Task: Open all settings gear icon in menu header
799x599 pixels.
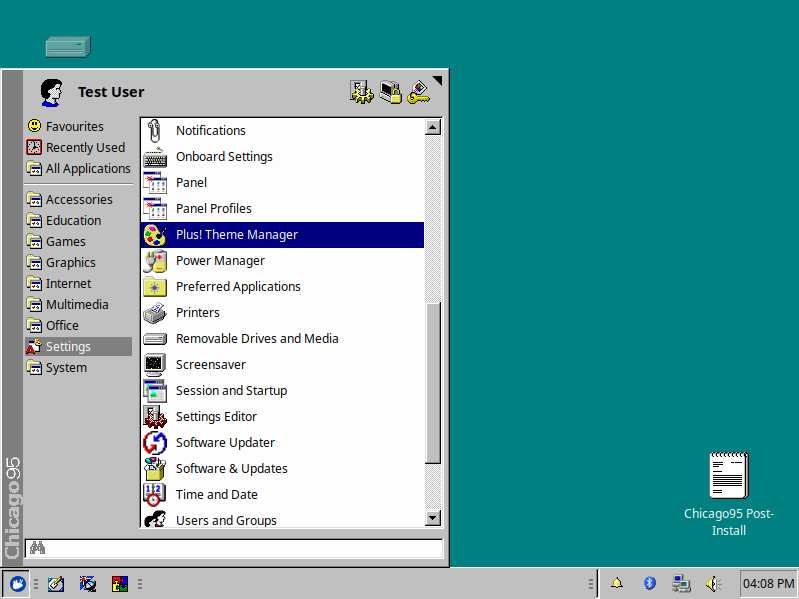Action: (361, 92)
